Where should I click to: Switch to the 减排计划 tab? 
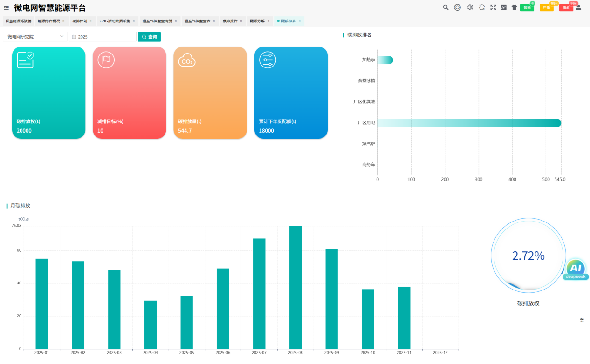(x=80, y=21)
